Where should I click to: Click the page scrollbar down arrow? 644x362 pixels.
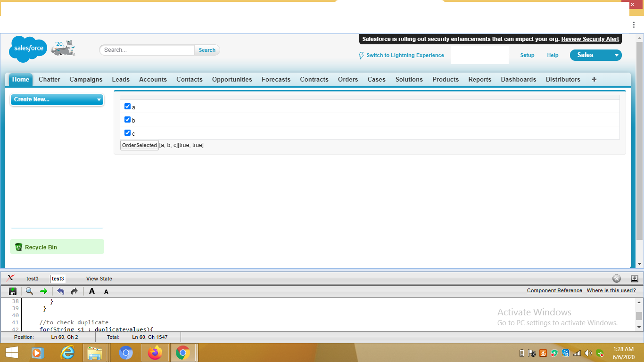coord(640,264)
